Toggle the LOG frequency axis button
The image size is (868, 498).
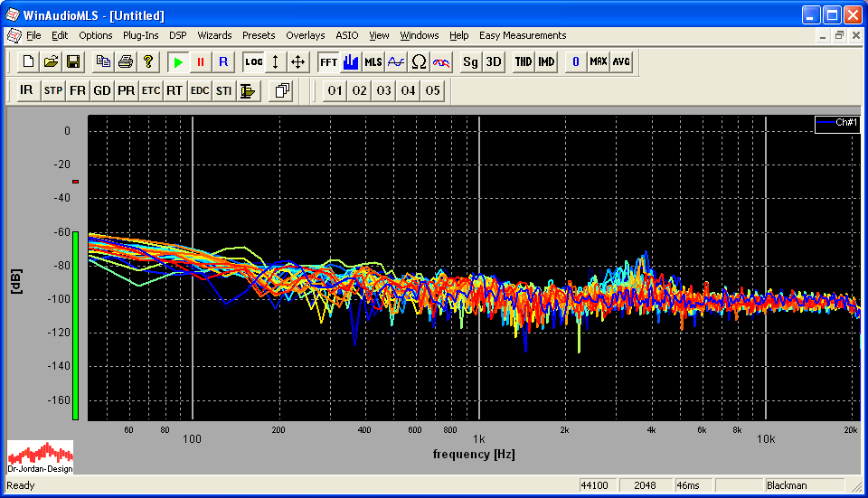point(254,62)
